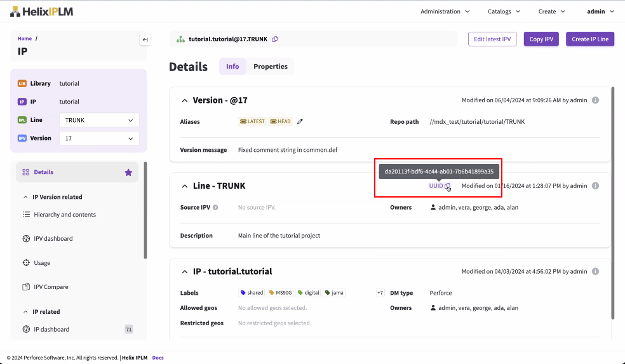Copy the tutorial.tutorial@17.TRUNK identifier
Screen dimensions: 625x364
[x=275, y=39]
